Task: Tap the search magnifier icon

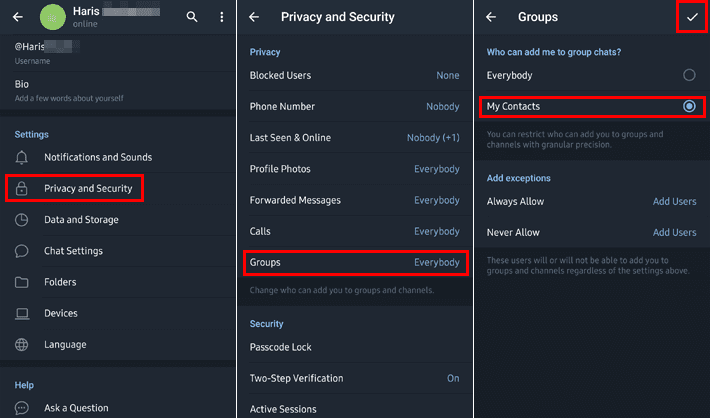Action: (192, 17)
